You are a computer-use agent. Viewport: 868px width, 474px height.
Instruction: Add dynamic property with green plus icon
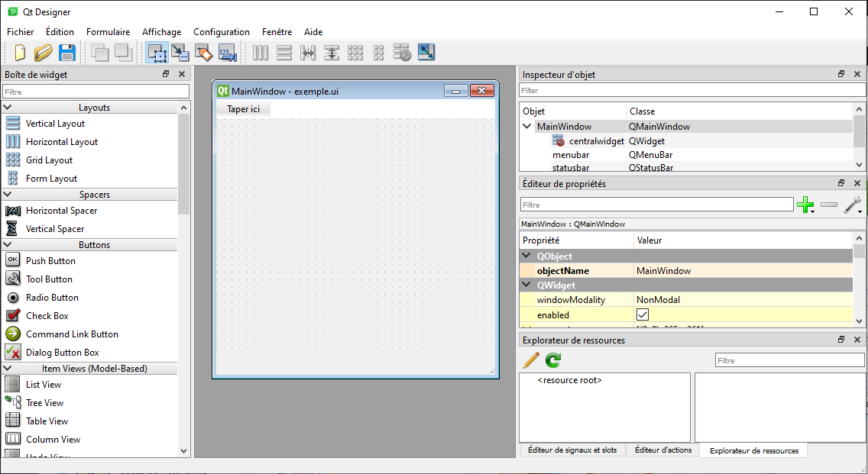tap(805, 205)
